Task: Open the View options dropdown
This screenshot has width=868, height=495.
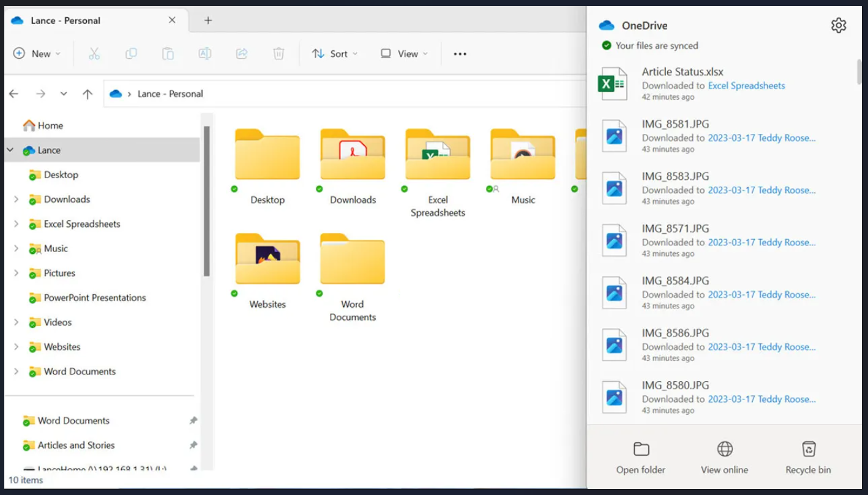Action: [x=403, y=54]
